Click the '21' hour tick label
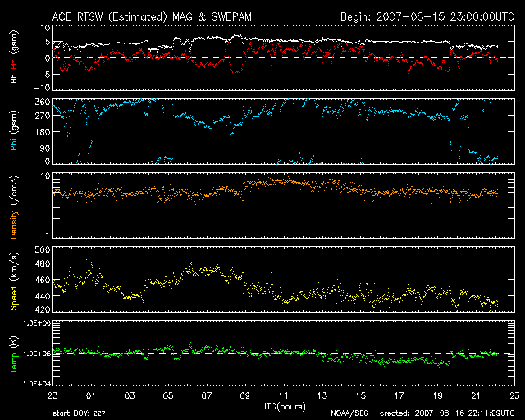 click(476, 395)
